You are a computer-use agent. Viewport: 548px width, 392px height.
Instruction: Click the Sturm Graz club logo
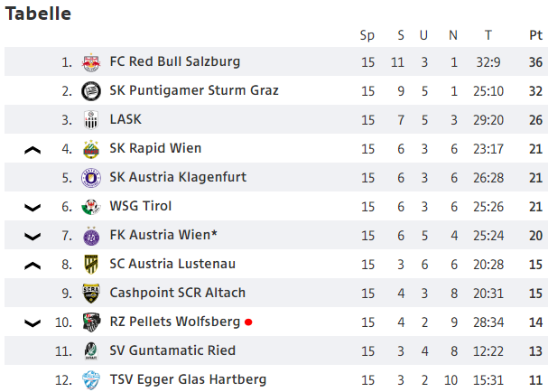[x=91, y=91]
